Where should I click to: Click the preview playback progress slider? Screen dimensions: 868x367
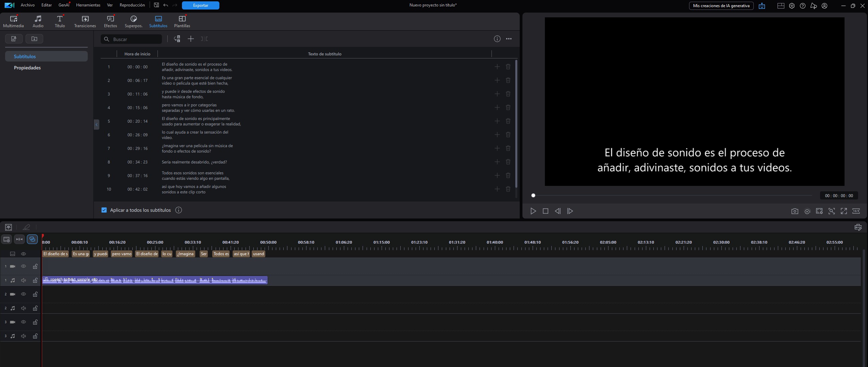click(533, 195)
